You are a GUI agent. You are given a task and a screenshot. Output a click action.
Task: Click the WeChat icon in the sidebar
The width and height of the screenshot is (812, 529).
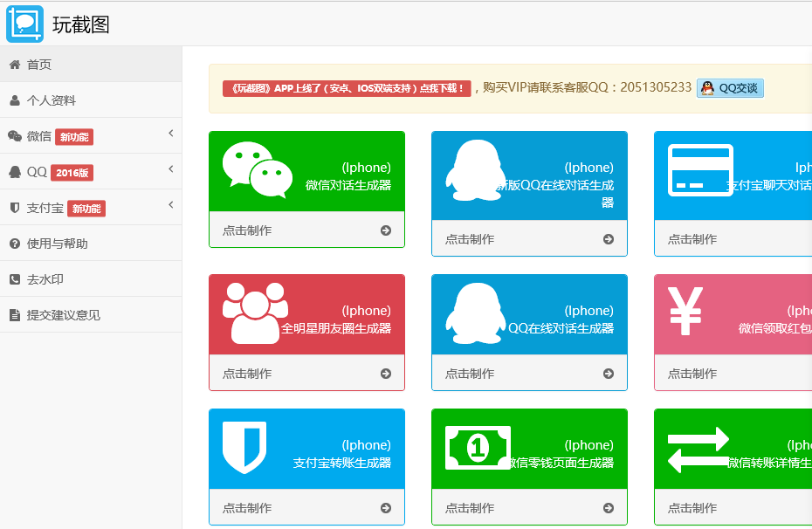point(15,136)
